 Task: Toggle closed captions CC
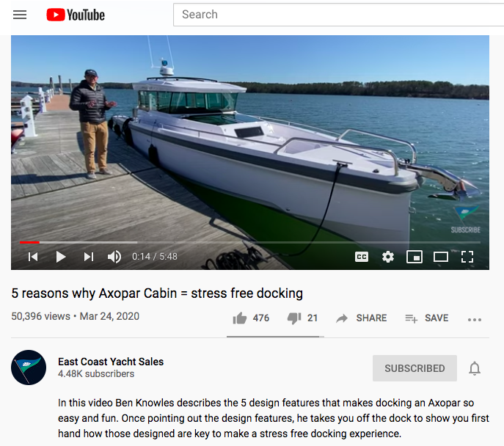(362, 257)
